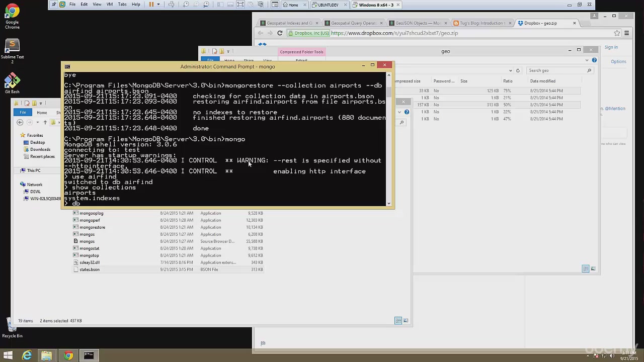This screenshot has width=644, height=362.
Task: Open recent locations dropdown in bin Explorer
Action: pos(38,122)
